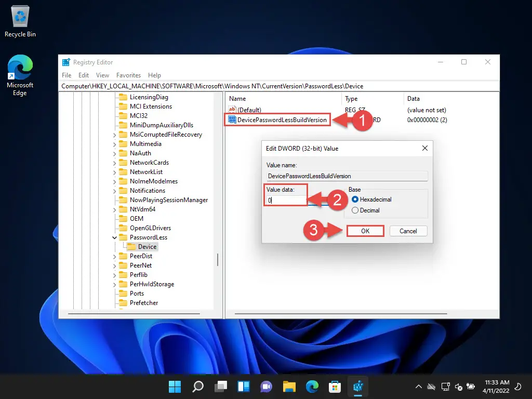The image size is (532, 399).
Task: Cancel the Edit DWORD dialog
Action: tap(408, 231)
